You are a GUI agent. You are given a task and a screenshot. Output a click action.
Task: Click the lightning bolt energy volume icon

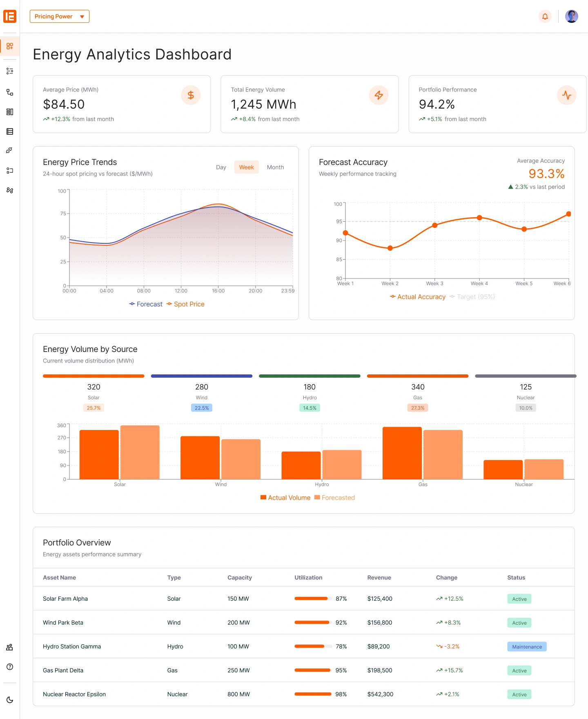379,95
